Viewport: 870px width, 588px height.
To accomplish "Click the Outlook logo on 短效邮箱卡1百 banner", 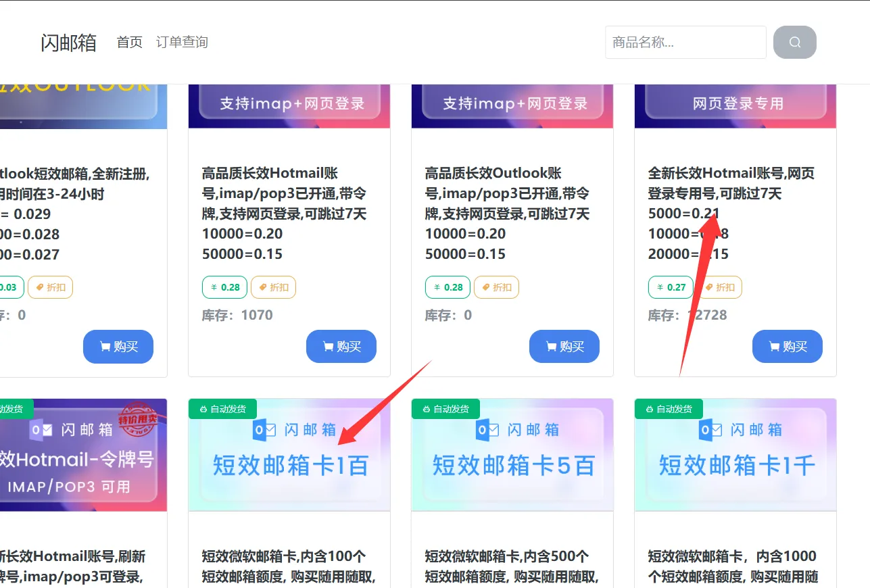I will tap(264, 430).
